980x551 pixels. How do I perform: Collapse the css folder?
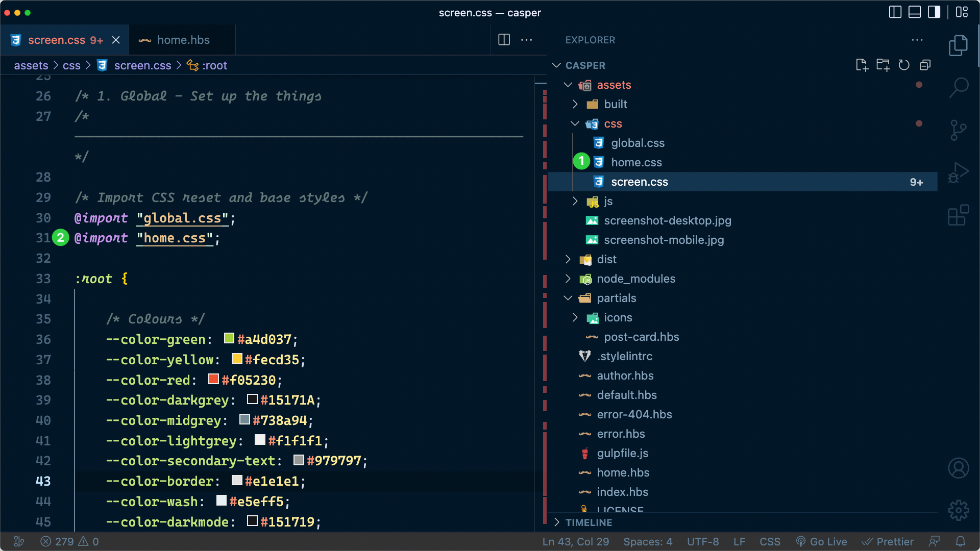click(x=575, y=123)
